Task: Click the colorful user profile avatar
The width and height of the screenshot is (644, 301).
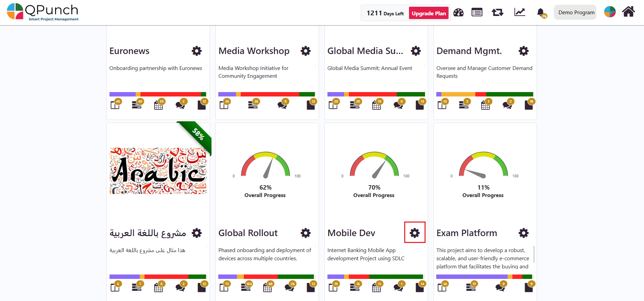Action: click(610, 12)
